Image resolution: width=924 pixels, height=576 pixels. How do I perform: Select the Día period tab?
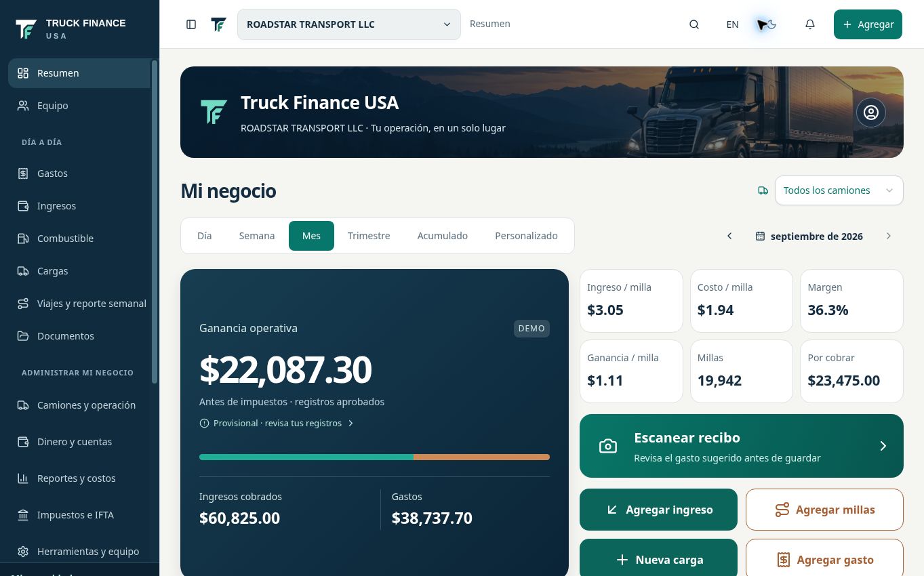coord(205,236)
